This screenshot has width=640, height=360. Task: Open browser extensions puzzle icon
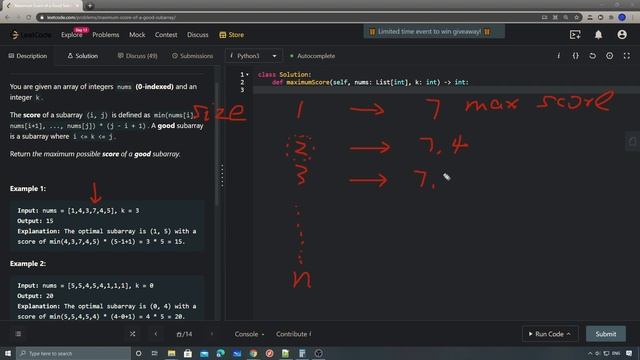[611, 18]
